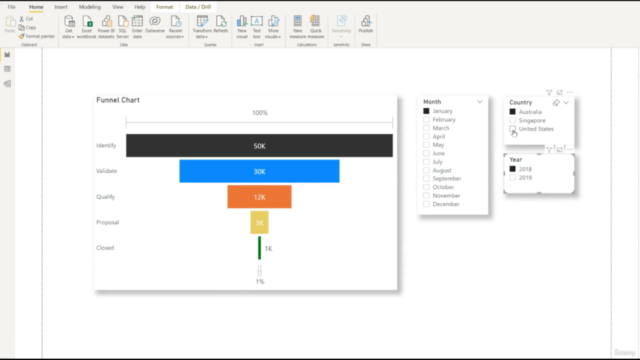Image resolution: width=640 pixels, height=360 pixels.
Task: Select the blue Validate 30K funnel bar
Action: [259, 171]
